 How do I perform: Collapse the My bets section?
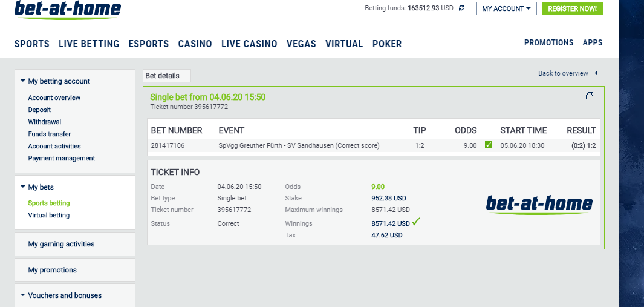[x=37, y=187]
